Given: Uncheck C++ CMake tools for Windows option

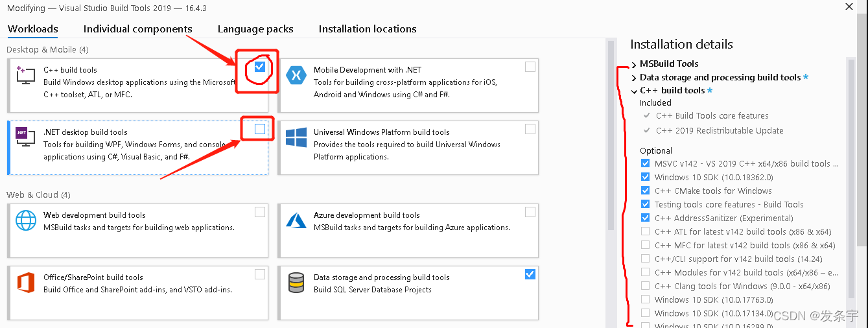Looking at the screenshot, I should [x=645, y=191].
